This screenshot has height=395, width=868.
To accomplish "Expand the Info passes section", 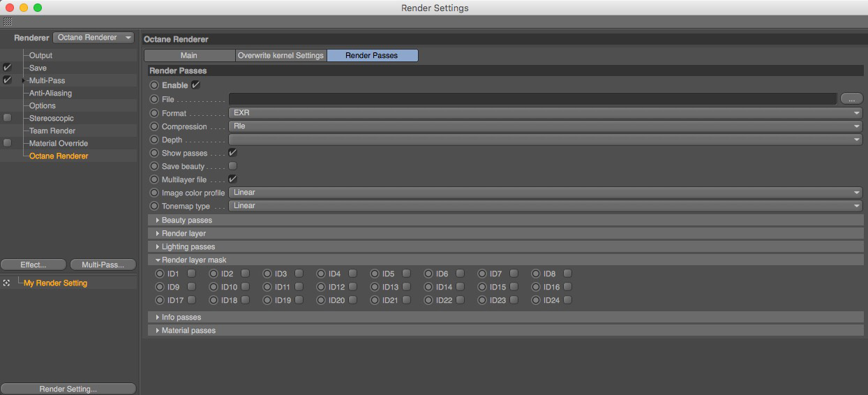I will coord(506,318).
